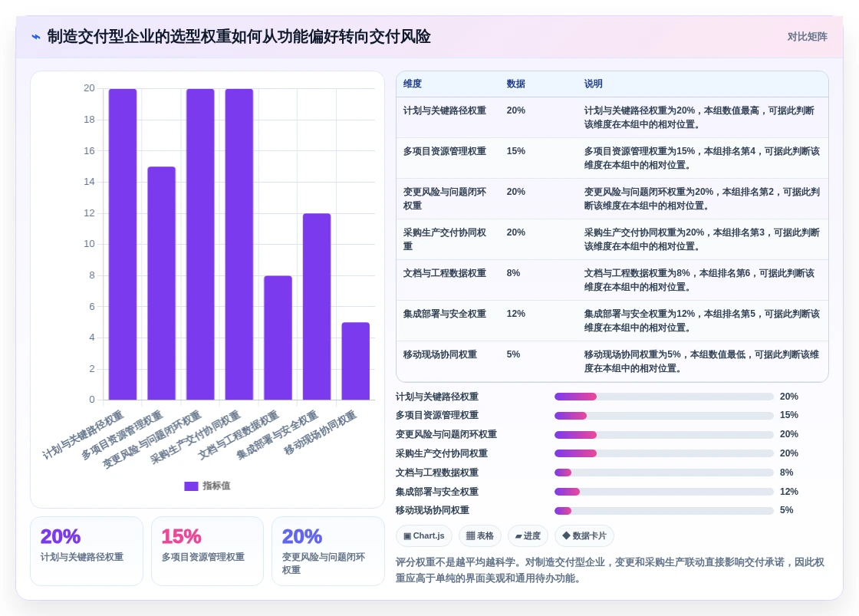859x616 pixels.
Task: Open the 20% 计划与关键路径权重 data card
Action: coord(87,552)
